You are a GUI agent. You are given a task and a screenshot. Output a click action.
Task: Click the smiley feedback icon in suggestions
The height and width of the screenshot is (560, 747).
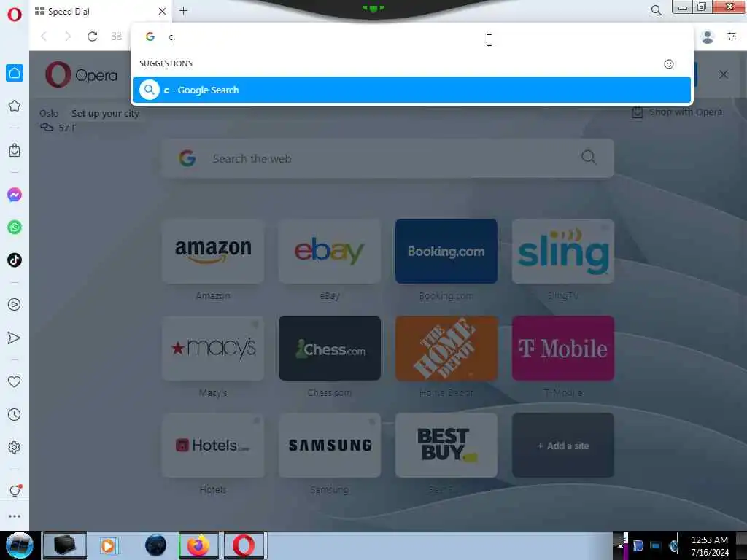pos(669,64)
